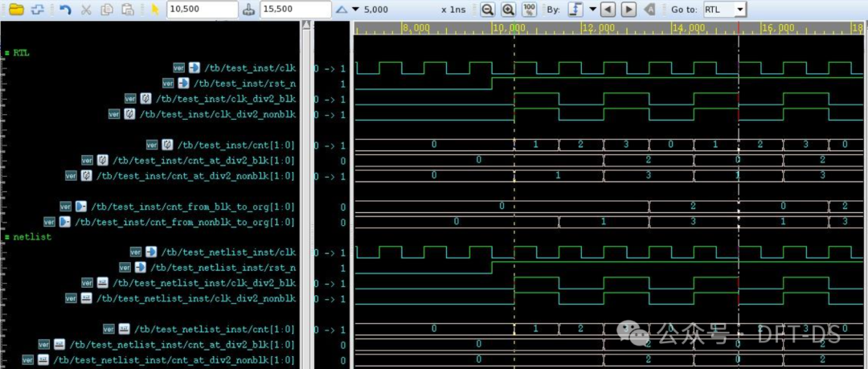Click the 'By' edge search mode icon
This screenshot has height=369, width=868.
coord(575,10)
